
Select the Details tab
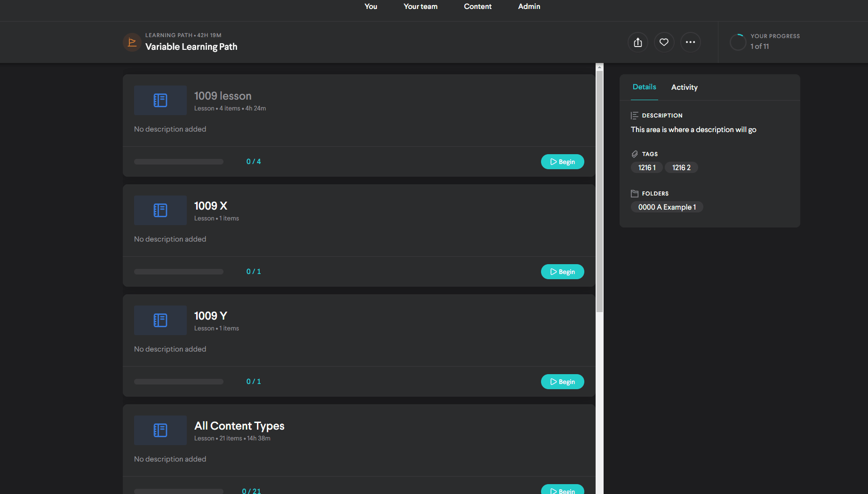coord(644,87)
